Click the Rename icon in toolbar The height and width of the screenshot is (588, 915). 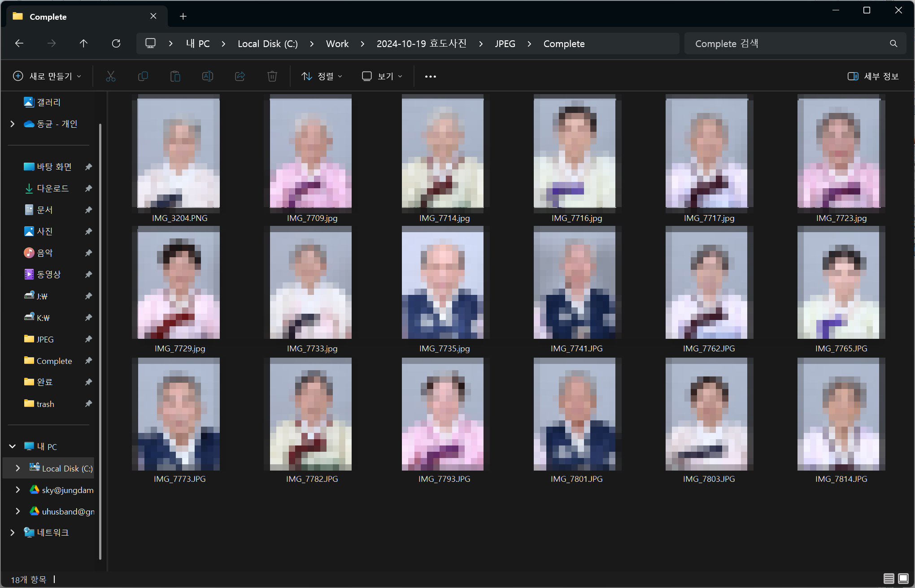(x=207, y=76)
